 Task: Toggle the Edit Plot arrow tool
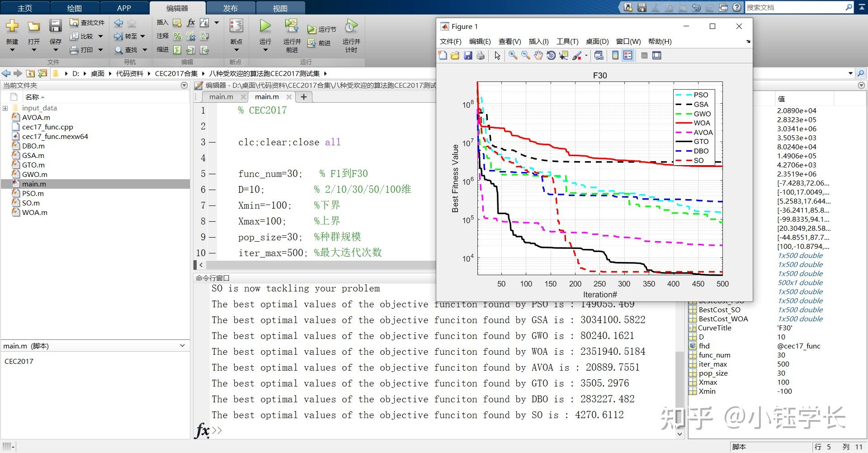(497, 55)
